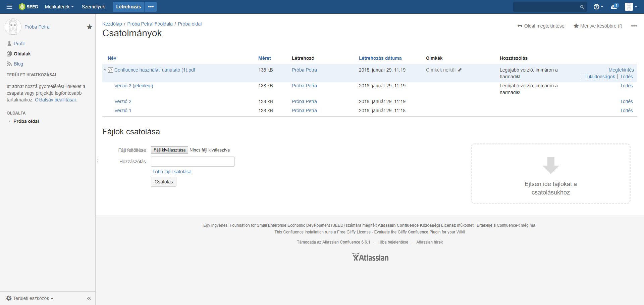Collapse the Confluence PDF version list
644x305 pixels.
click(105, 70)
